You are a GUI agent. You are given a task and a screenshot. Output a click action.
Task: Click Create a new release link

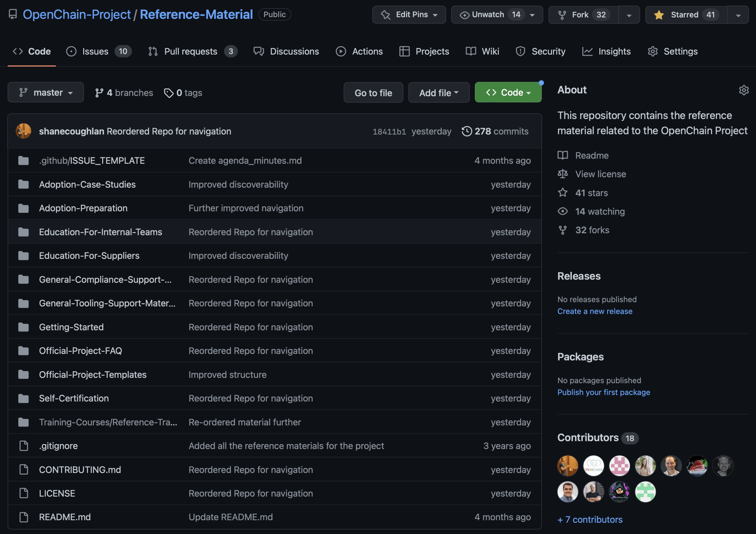tap(595, 311)
